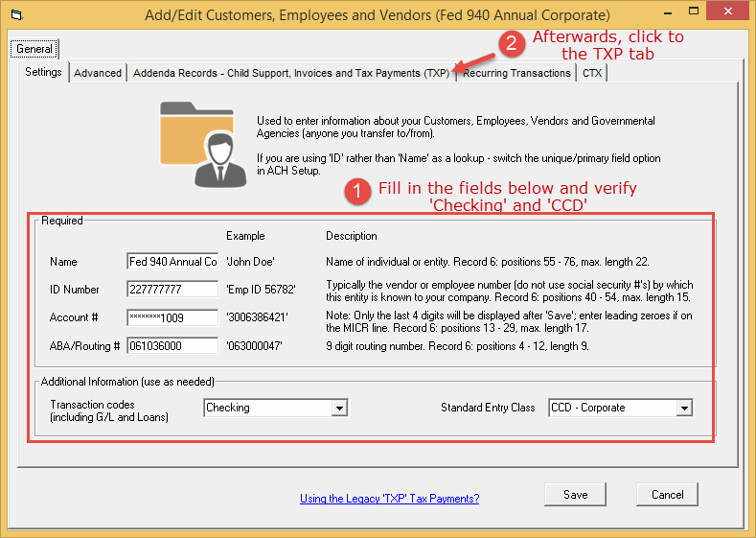Switch to the Settings tab

point(43,73)
